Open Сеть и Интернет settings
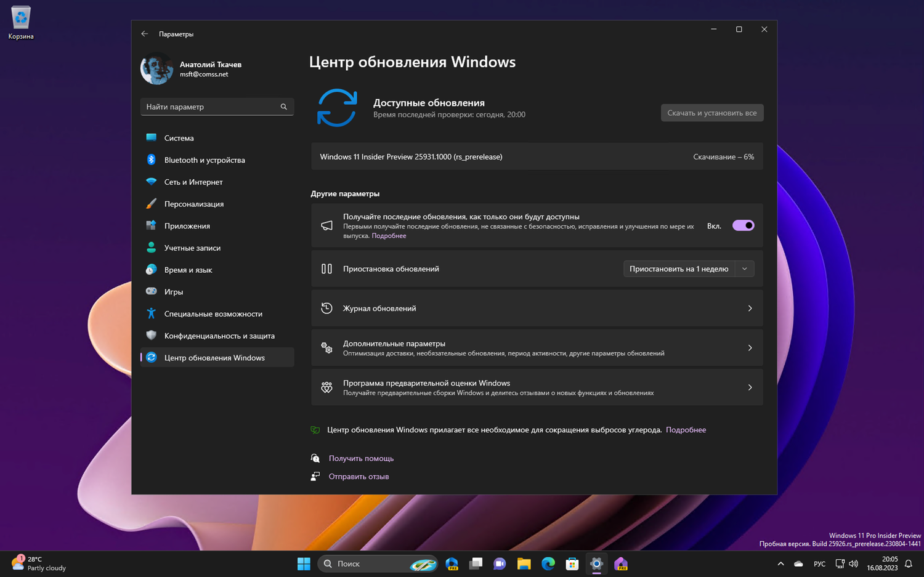924x577 pixels. [193, 182]
